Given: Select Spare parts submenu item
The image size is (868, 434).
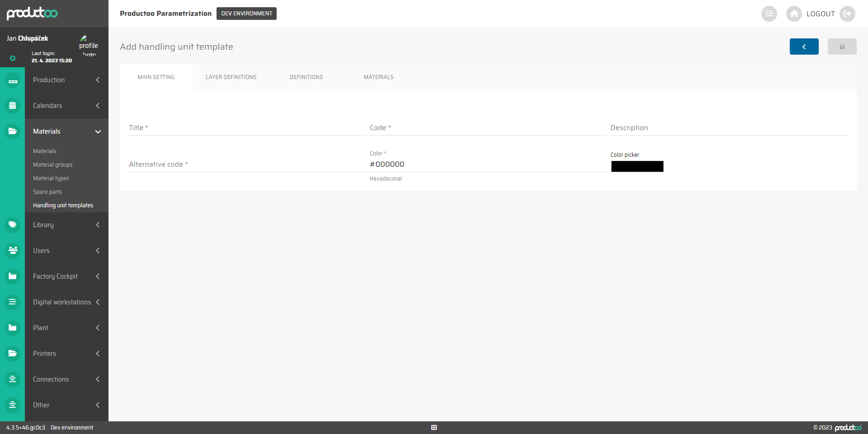Looking at the screenshot, I should point(47,192).
